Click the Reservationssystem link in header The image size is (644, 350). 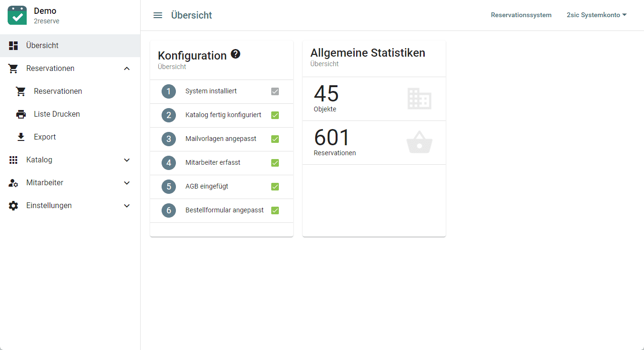click(x=521, y=15)
